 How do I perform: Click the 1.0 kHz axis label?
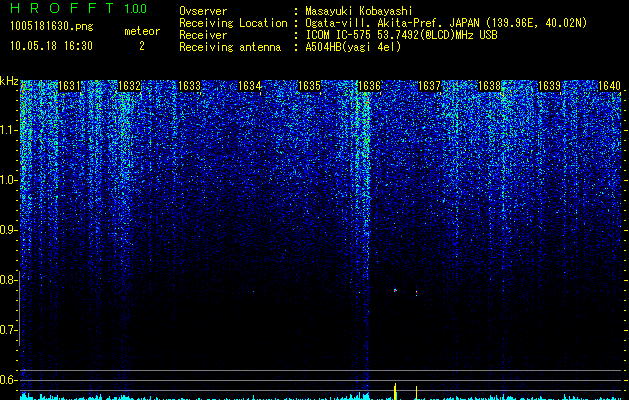(x=7, y=180)
